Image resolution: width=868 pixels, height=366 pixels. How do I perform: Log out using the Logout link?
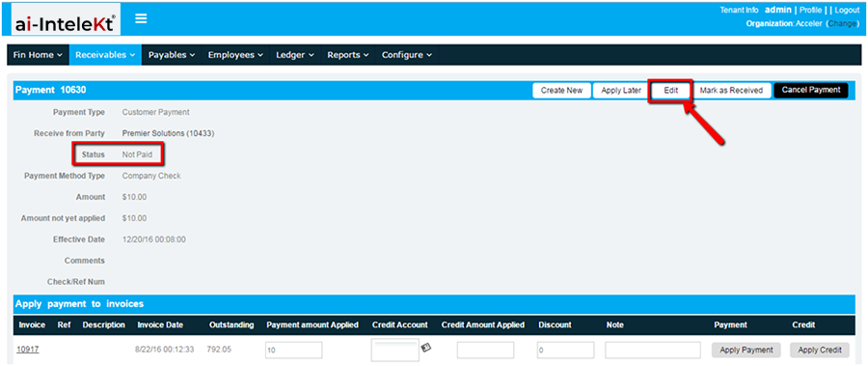point(847,10)
